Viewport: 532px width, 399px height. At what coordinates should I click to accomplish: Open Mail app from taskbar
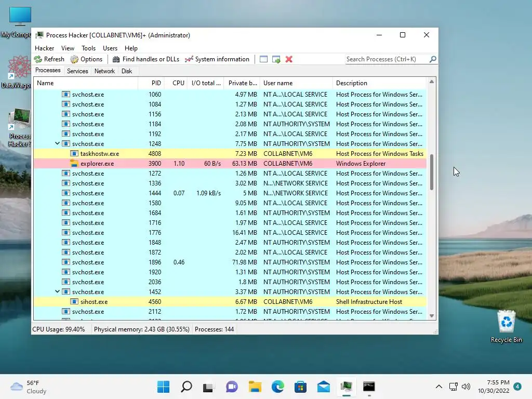323,387
